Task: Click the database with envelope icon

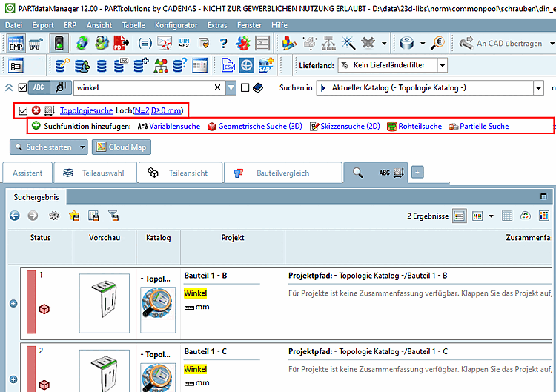Action: tap(121, 65)
